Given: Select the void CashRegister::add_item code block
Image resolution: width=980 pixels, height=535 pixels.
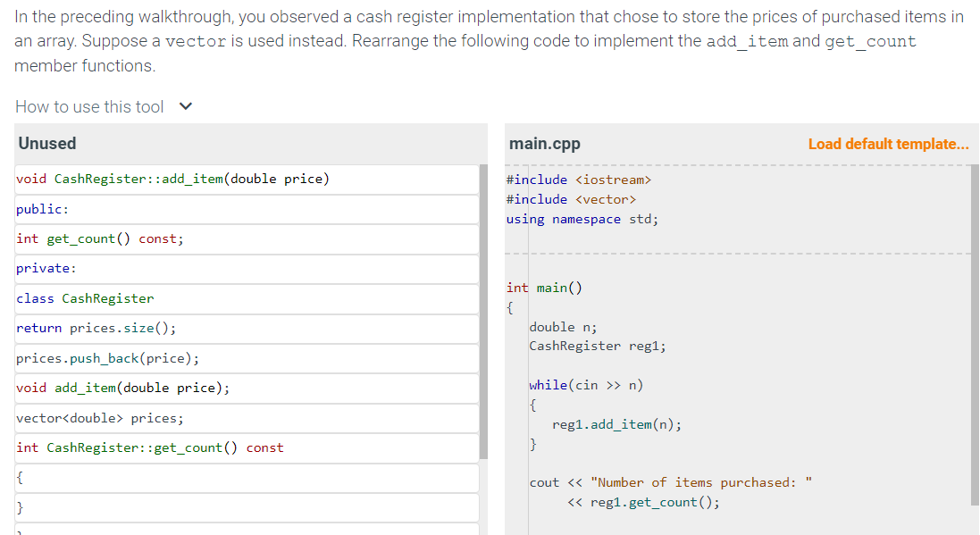Looking at the screenshot, I should pyautogui.click(x=174, y=178).
